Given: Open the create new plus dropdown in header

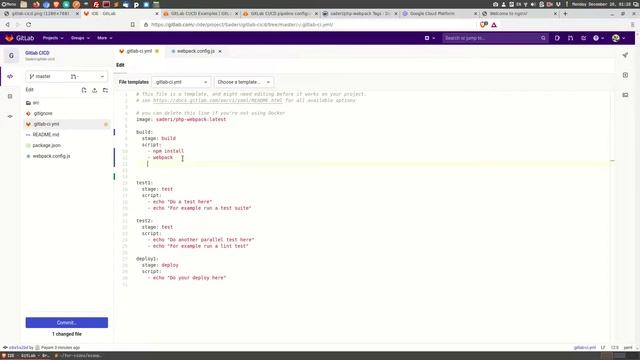Looking at the screenshot, I should point(429,38).
